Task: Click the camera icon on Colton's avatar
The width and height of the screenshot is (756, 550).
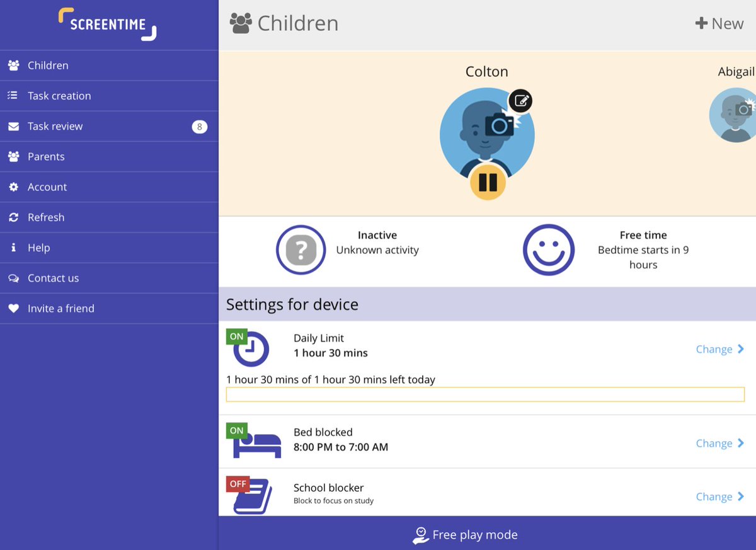Action: [x=500, y=125]
